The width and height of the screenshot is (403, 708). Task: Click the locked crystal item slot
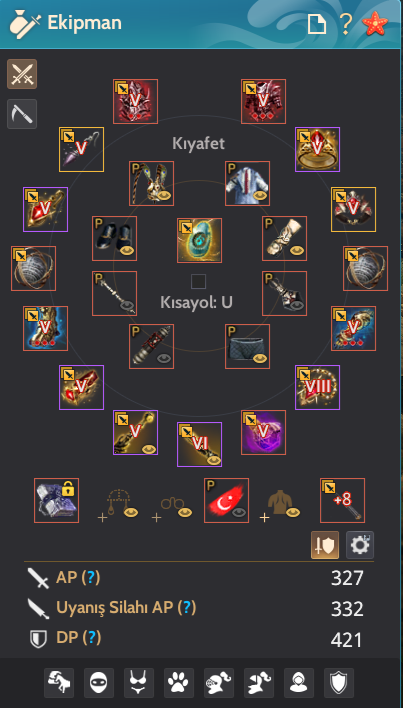(56, 500)
